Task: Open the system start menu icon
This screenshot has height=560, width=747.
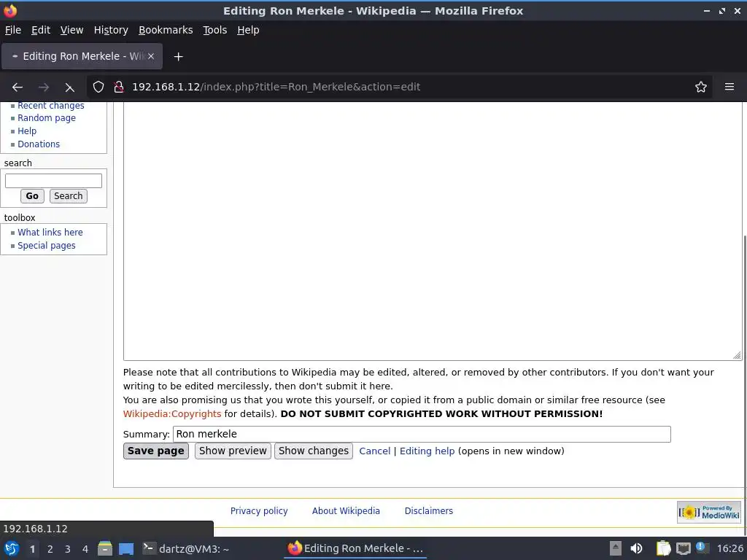Action: click(x=12, y=548)
